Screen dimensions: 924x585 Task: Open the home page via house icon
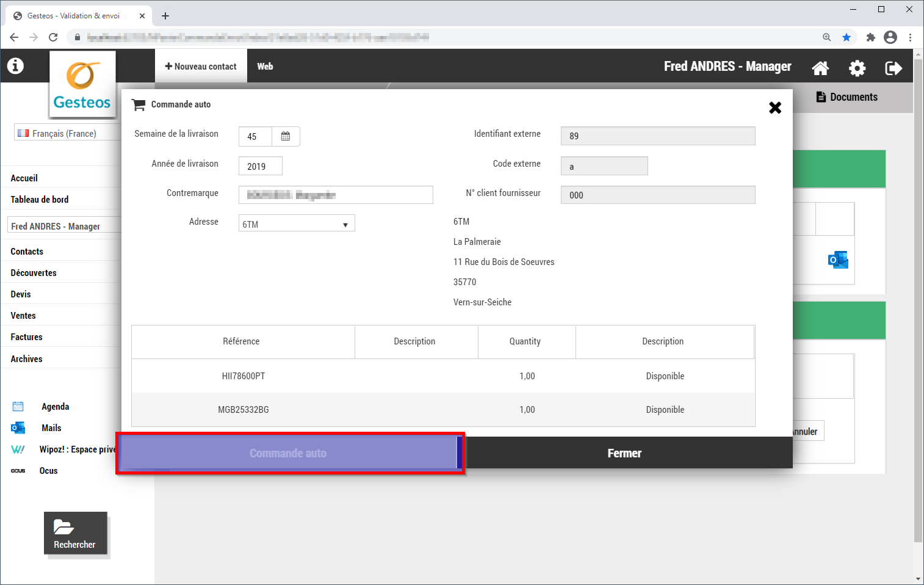(820, 68)
